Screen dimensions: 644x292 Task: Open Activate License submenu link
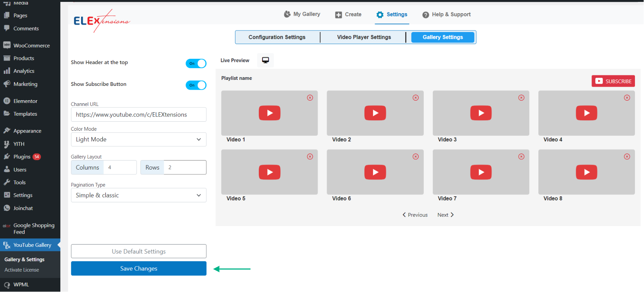22,270
